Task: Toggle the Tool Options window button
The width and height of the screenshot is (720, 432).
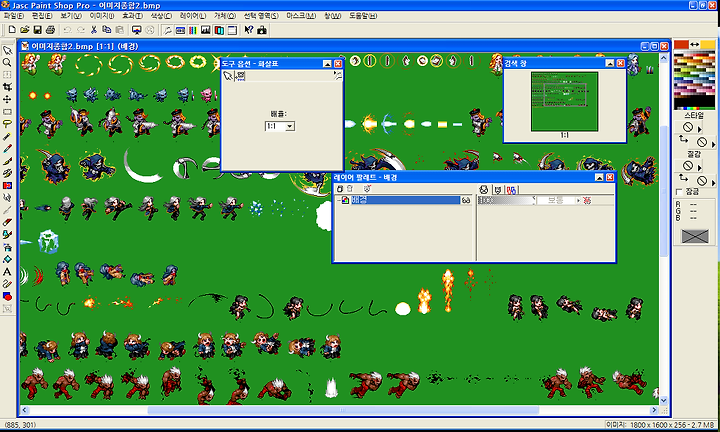Action: (180, 30)
